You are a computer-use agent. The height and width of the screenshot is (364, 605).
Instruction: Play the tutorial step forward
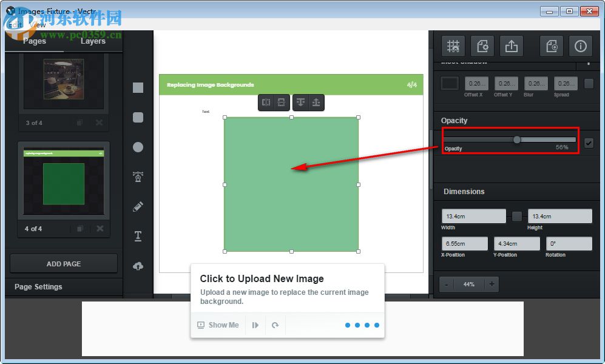255,325
